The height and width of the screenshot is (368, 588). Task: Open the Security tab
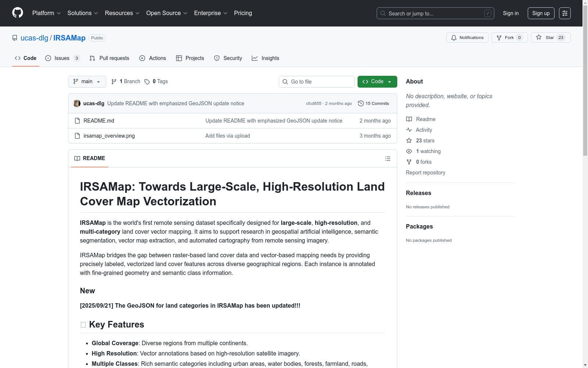(228, 58)
